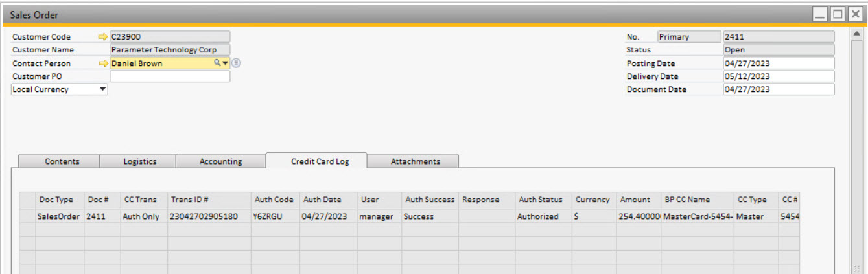
Task: Click the Auth Status column header
Action: (543, 200)
